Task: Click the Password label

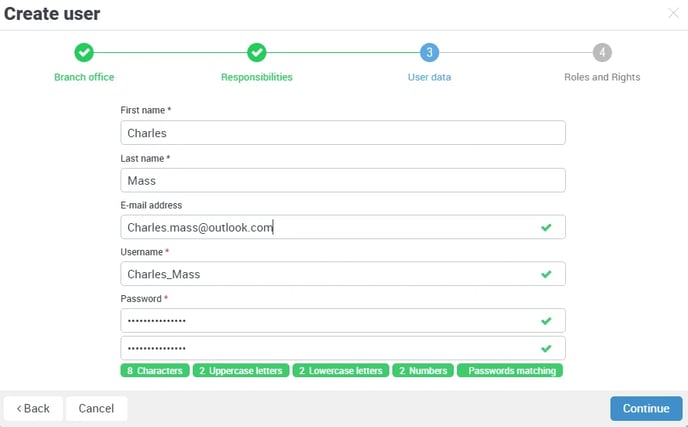Action: (x=144, y=299)
